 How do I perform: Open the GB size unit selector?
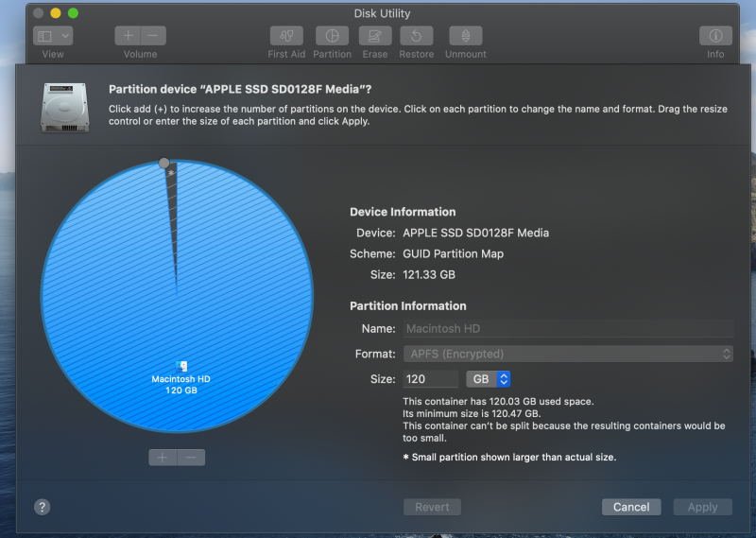tap(488, 379)
